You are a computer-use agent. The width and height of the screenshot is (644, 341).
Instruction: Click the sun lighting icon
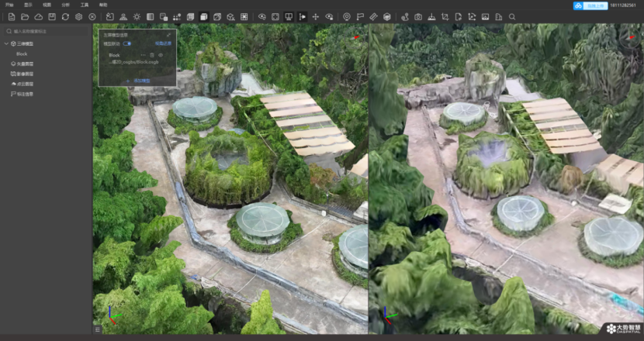point(137,16)
